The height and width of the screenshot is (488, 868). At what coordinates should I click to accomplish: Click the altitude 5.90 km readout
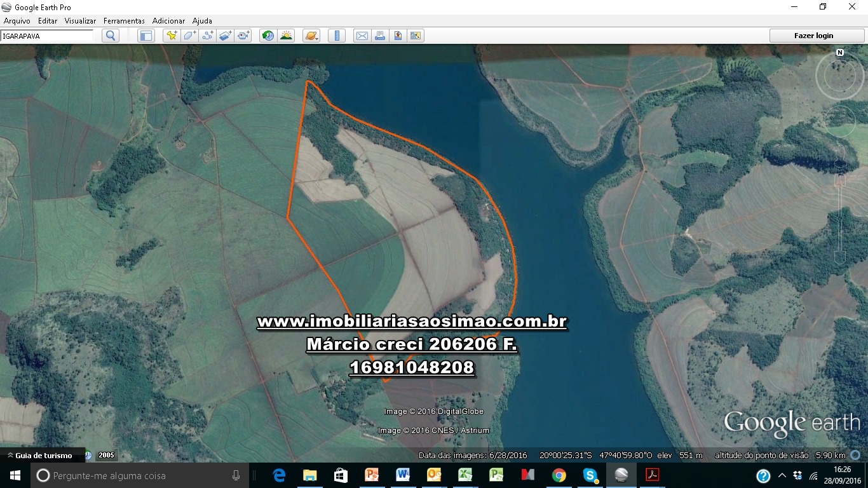coord(780,456)
